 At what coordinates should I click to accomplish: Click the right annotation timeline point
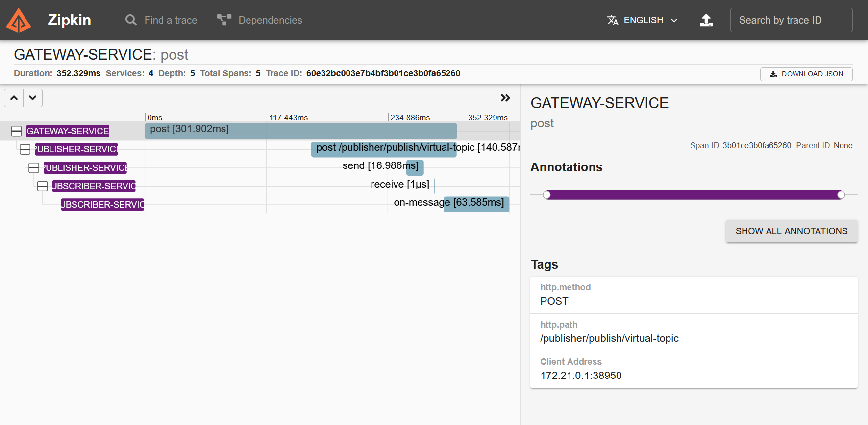pyautogui.click(x=841, y=195)
